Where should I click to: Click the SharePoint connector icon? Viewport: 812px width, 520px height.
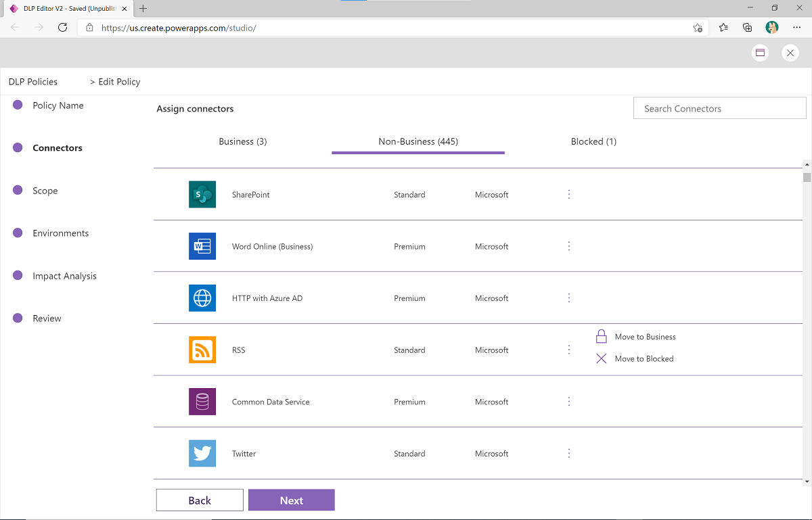click(x=202, y=194)
